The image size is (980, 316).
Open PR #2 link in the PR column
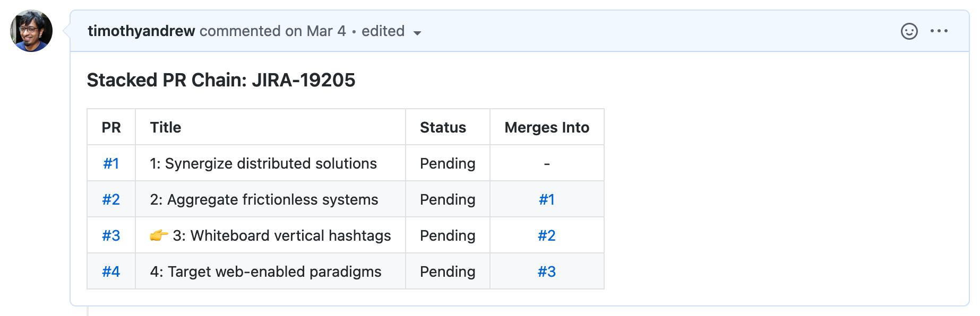[111, 199]
